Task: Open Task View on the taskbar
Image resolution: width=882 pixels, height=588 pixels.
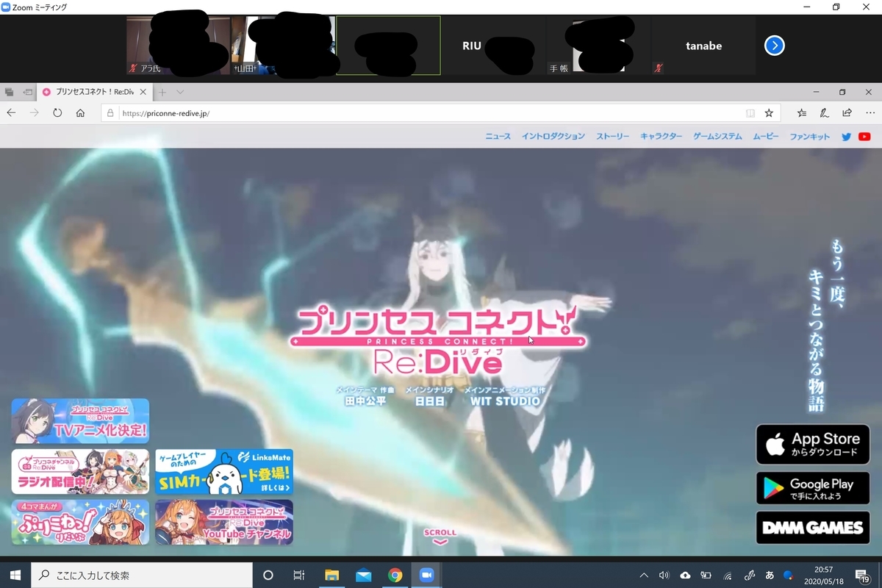Action: pyautogui.click(x=299, y=575)
